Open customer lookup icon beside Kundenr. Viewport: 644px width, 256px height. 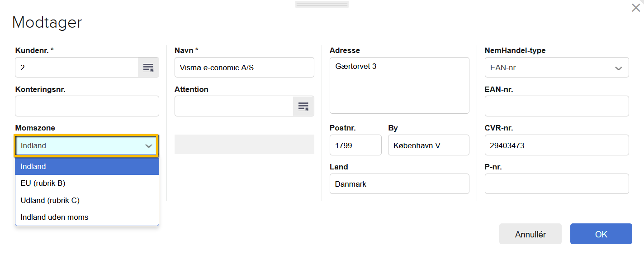(148, 68)
